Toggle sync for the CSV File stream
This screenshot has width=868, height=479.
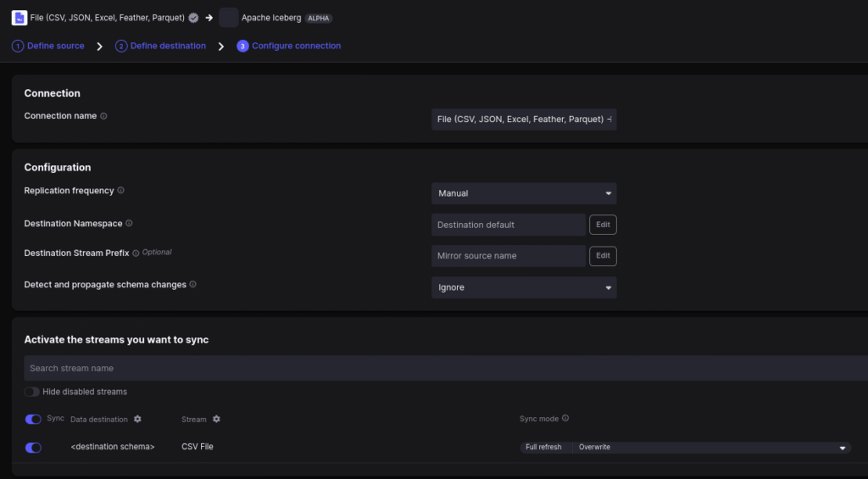pyautogui.click(x=33, y=448)
